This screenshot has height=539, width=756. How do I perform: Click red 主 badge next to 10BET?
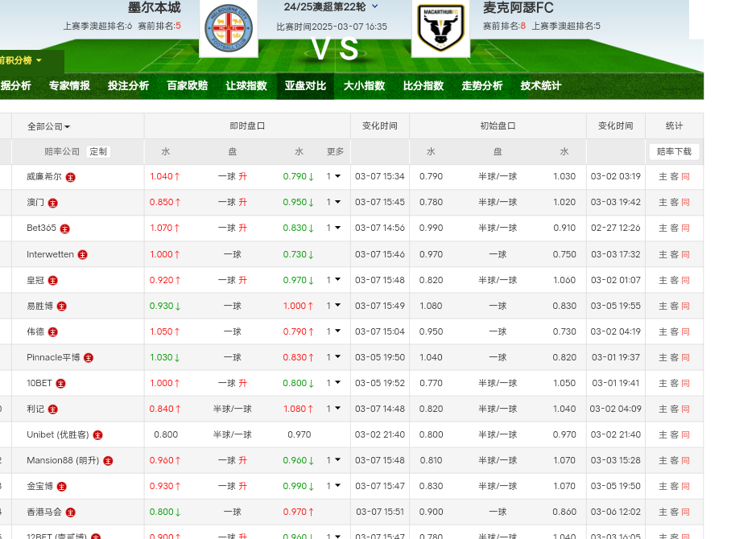point(60,384)
